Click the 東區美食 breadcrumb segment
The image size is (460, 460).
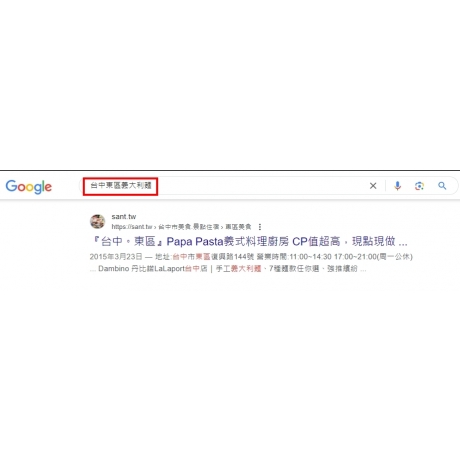click(238, 227)
